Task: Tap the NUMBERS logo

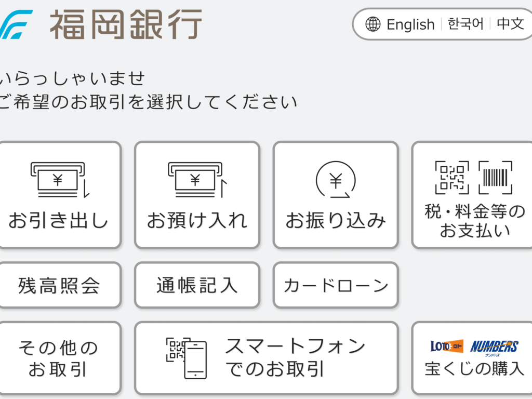Action: (x=494, y=347)
